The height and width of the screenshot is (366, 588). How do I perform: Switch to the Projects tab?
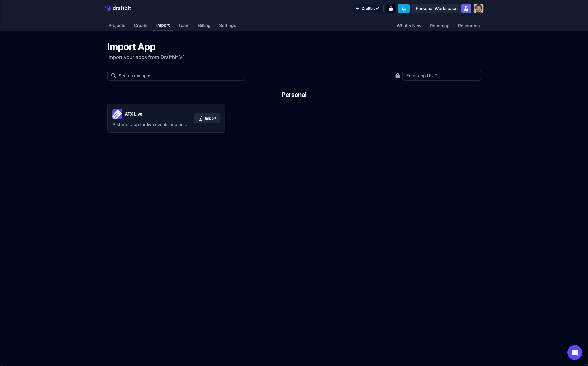pos(117,25)
